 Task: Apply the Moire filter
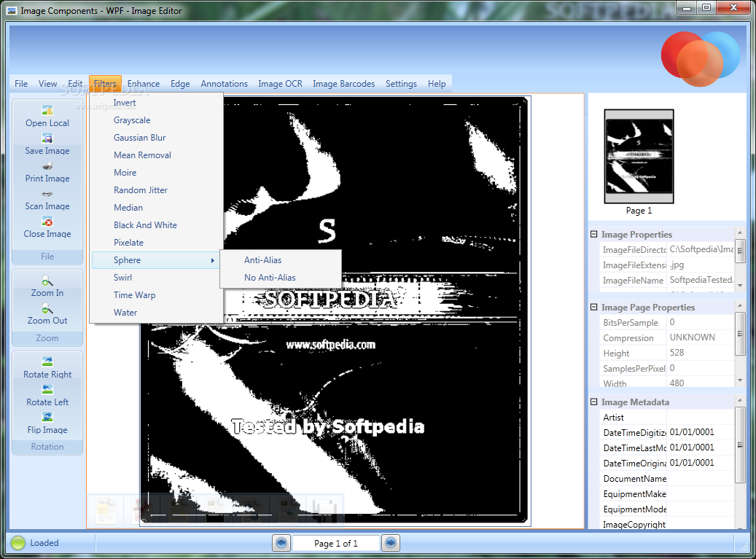pyautogui.click(x=157, y=173)
